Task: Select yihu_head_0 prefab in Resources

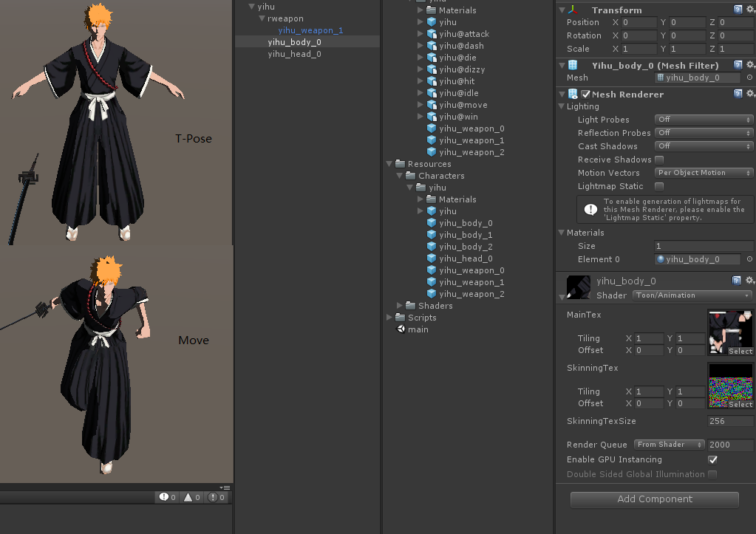Action: click(466, 259)
